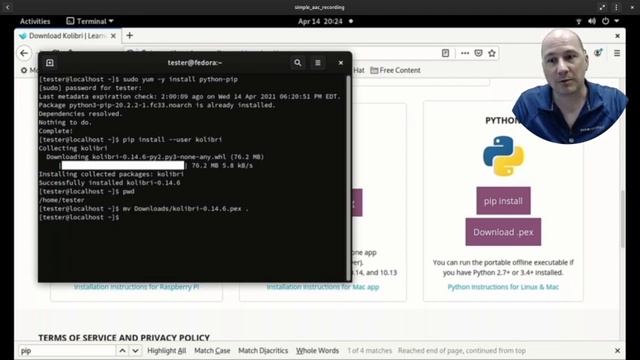Open the terminal hamburger menu

(318, 63)
